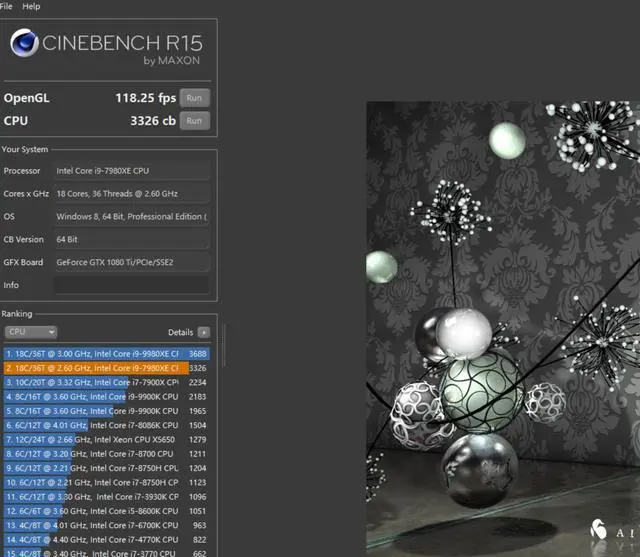Image resolution: width=640 pixels, height=557 pixels.
Task: Open the File menu
Action: pos(6,6)
